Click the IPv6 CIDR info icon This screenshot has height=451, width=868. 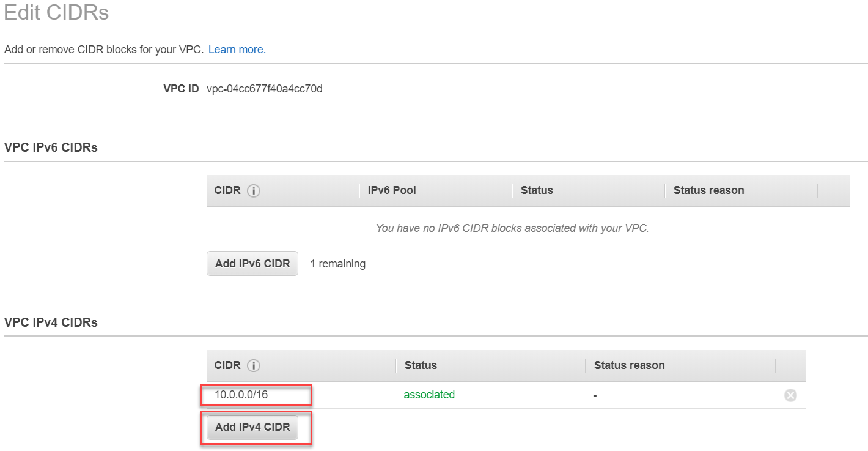(254, 191)
